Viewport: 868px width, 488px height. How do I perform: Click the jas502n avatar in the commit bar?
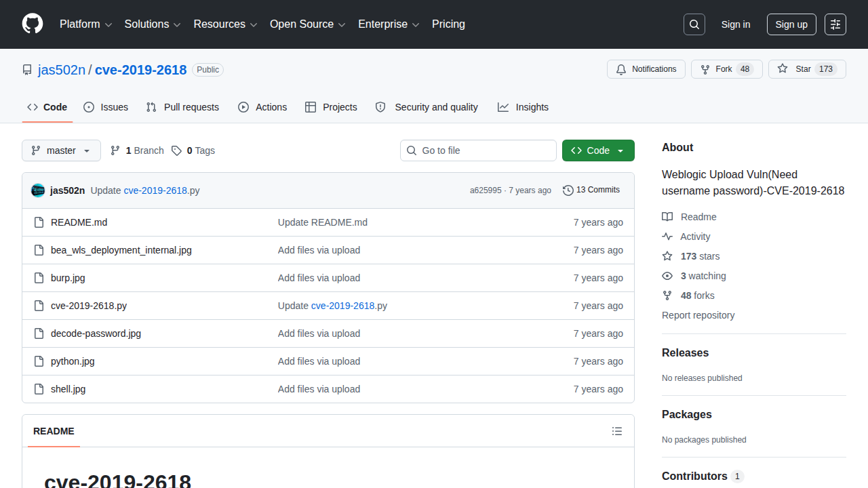click(38, 190)
